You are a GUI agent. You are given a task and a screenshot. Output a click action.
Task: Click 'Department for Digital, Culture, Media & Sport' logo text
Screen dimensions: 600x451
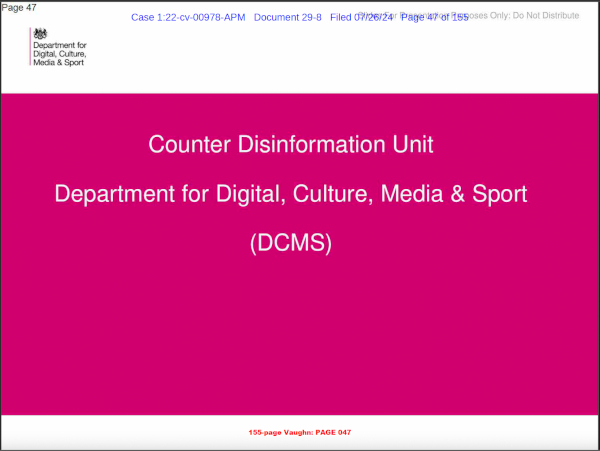pos(60,54)
